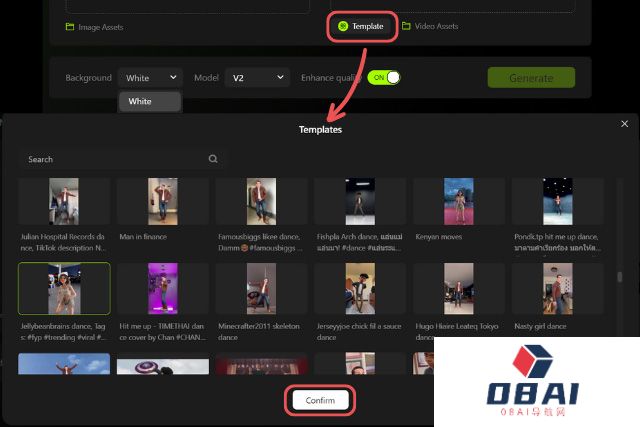Expand the Model V2 dropdown
The image size is (640, 427).
[x=257, y=77]
